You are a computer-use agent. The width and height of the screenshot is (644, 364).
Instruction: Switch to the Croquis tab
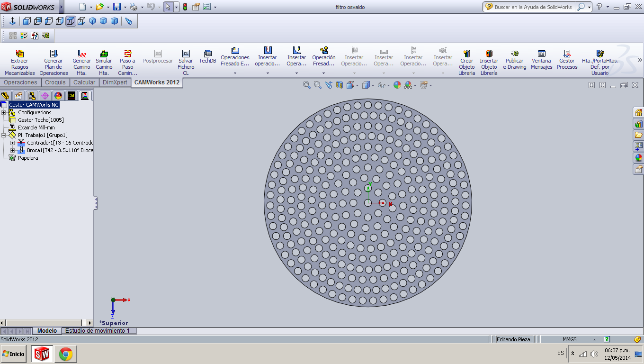pyautogui.click(x=55, y=82)
